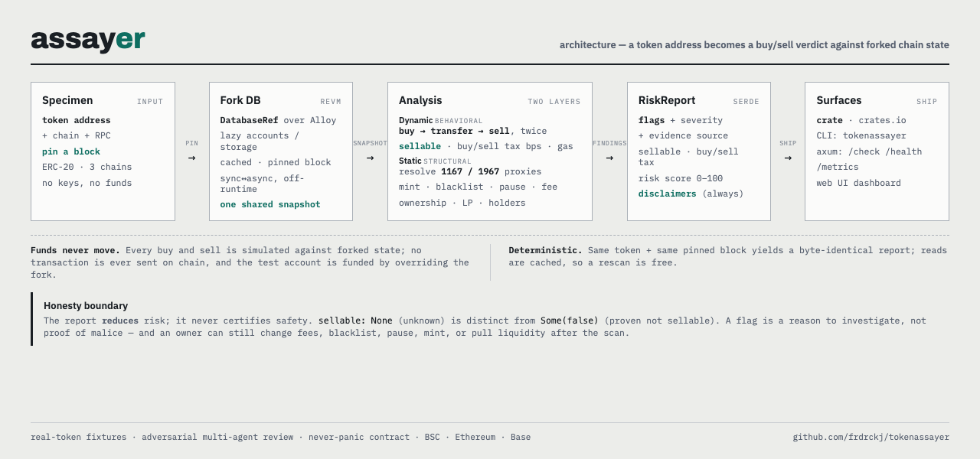Click the 'disclaimers' highlighted text

[668, 194]
